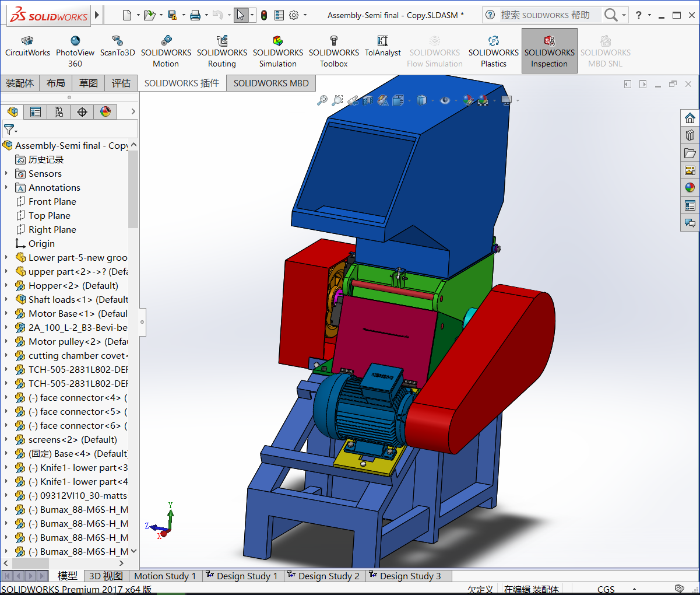This screenshot has width=700, height=595.
Task: Expand the Sensors node
Action: coord(6,173)
